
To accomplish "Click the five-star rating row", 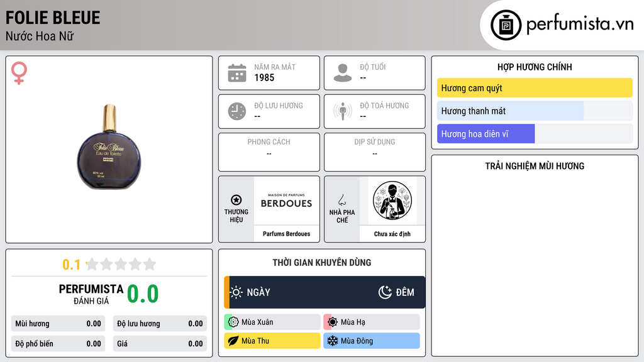I will click(x=121, y=265).
